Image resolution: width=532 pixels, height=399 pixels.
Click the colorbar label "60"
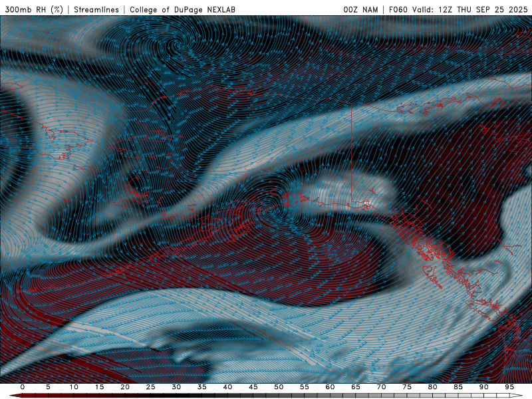(330, 387)
